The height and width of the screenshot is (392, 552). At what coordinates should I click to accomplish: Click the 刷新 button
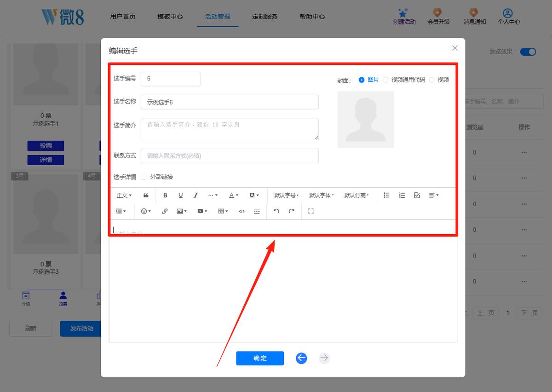31,329
